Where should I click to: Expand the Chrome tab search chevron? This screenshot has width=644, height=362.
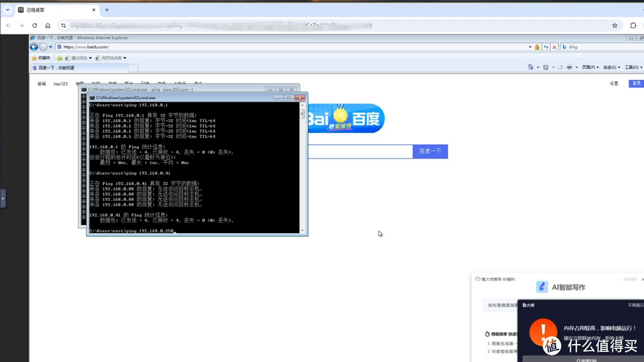[x=8, y=10]
